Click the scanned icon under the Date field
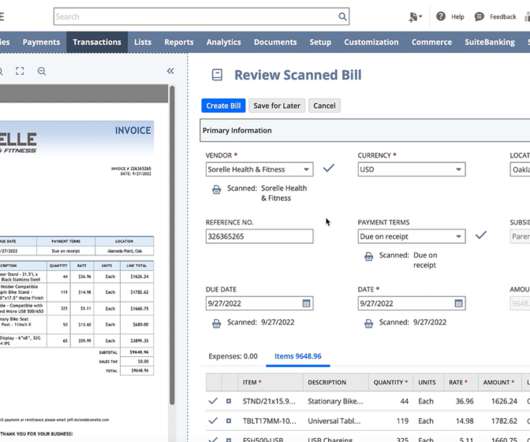This screenshot has height=442, width=530. 368,323
